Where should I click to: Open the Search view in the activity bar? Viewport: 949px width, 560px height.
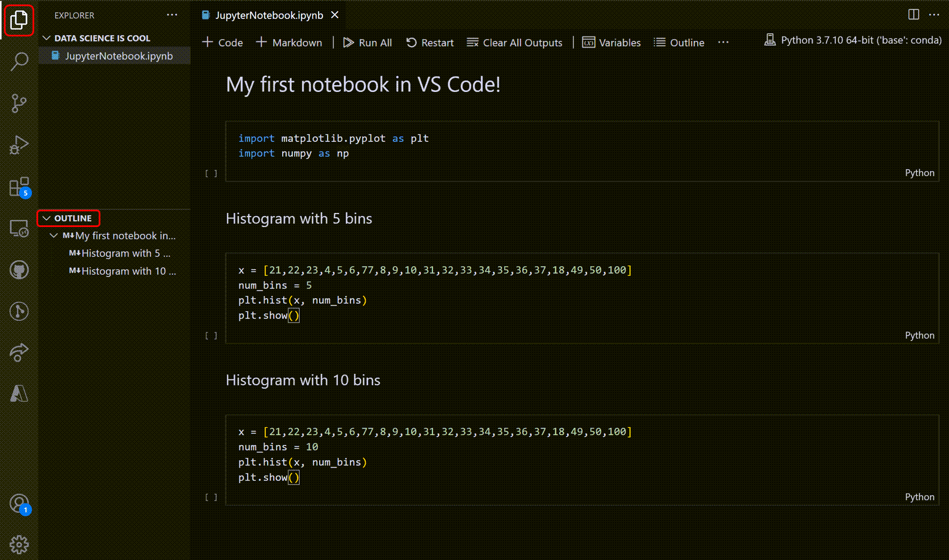(x=19, y=61)
